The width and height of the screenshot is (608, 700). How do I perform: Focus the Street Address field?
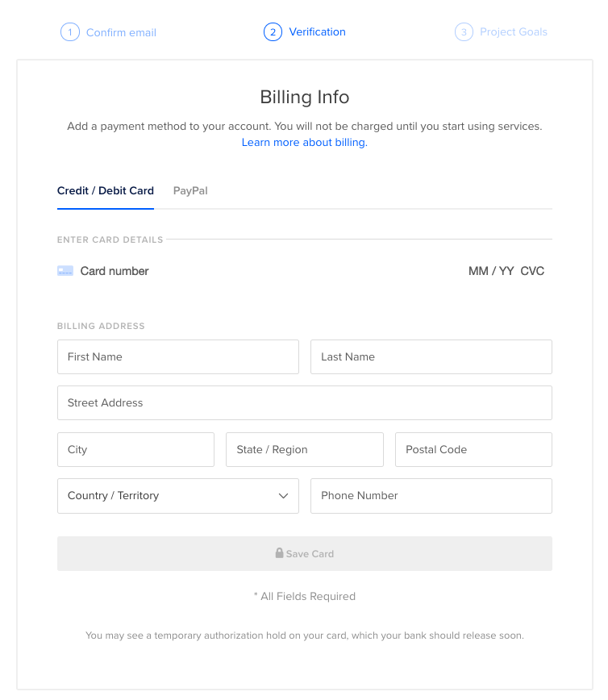point(304,403)
